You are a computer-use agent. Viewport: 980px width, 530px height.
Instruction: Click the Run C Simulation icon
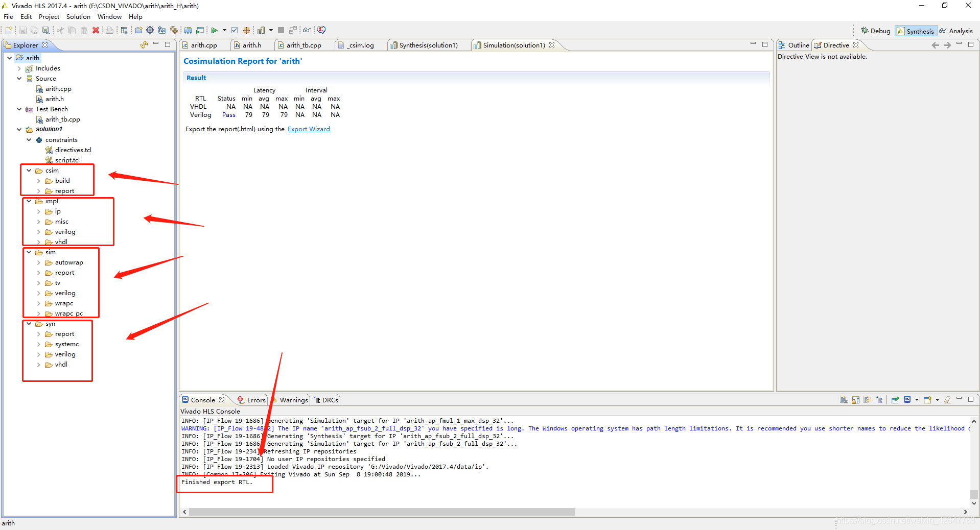point(200,30)
